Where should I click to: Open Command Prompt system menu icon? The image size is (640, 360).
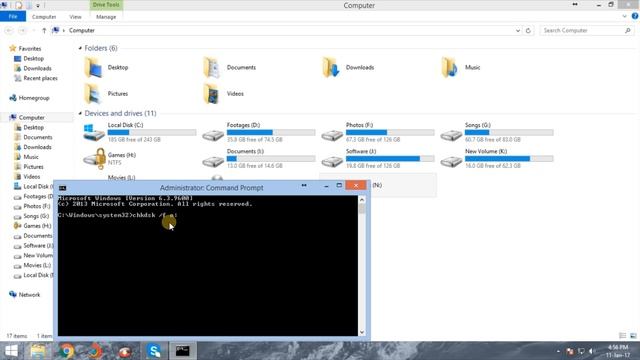tap(62, 188)
